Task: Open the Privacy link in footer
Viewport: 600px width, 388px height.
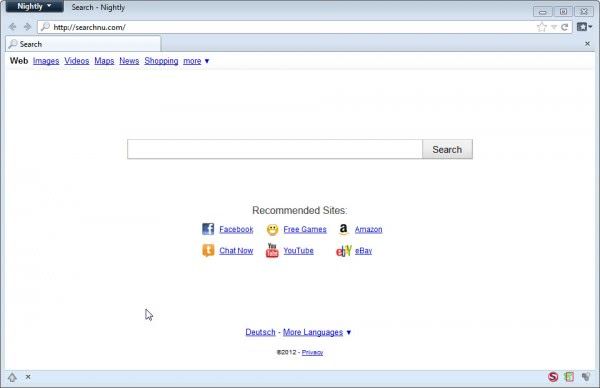Action: [x=312, y=352]
